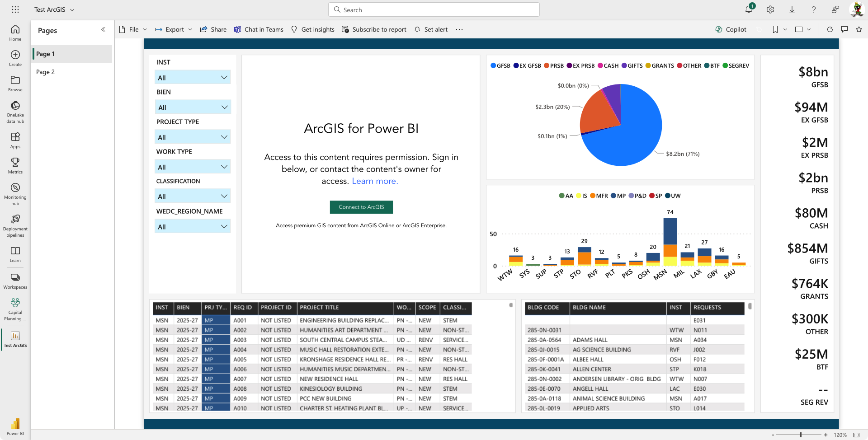Sort by BLDG NAME column header

point(618,308)
